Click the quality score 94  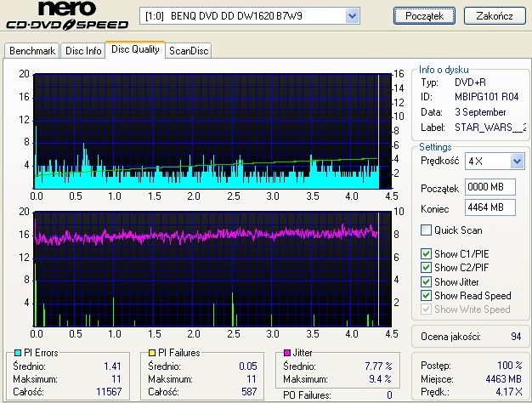[516, 337]
